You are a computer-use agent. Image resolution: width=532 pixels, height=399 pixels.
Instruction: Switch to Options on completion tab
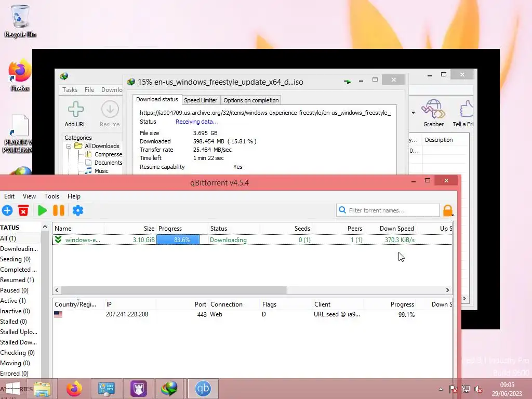(251, 100)
